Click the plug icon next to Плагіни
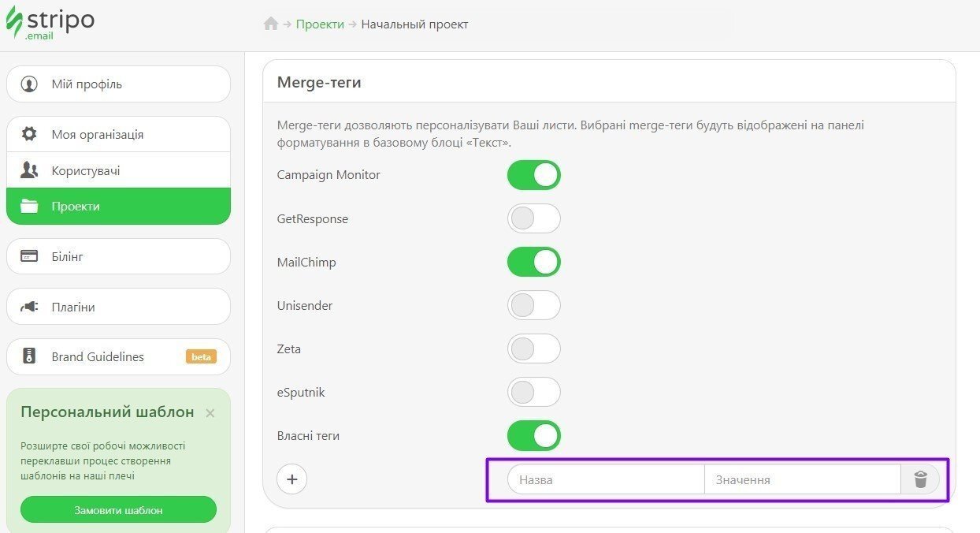Image resolution: width=980 pixels, height=533 pixels. (29, 307)
